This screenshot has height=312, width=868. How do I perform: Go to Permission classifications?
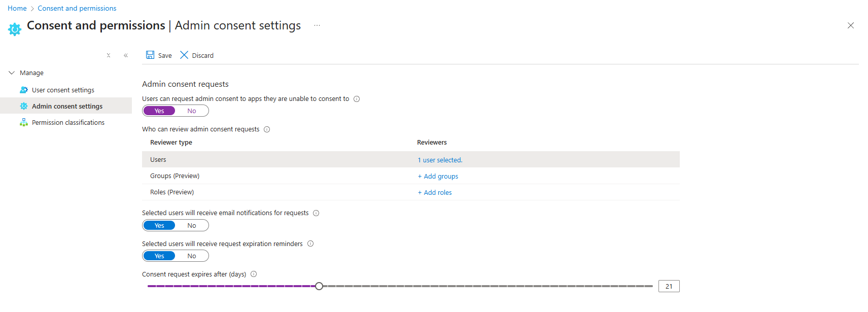[x=68, y=123]
